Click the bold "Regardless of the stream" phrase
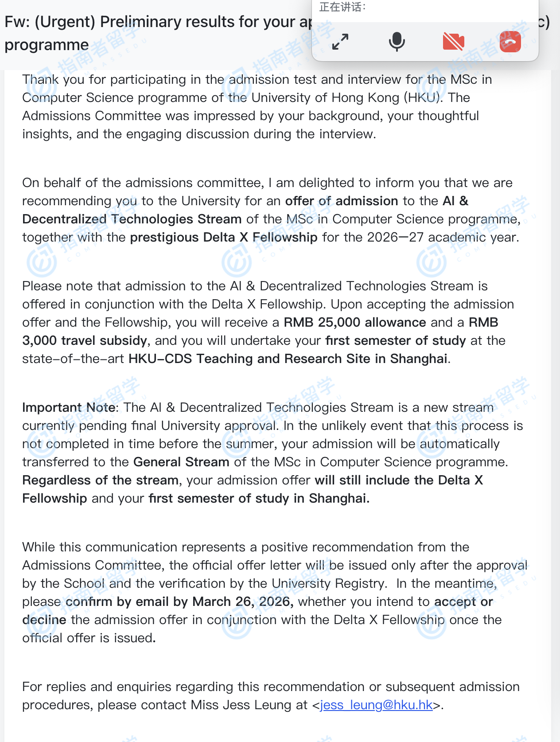This screenshot has width=560, height=742. point(100,480)
